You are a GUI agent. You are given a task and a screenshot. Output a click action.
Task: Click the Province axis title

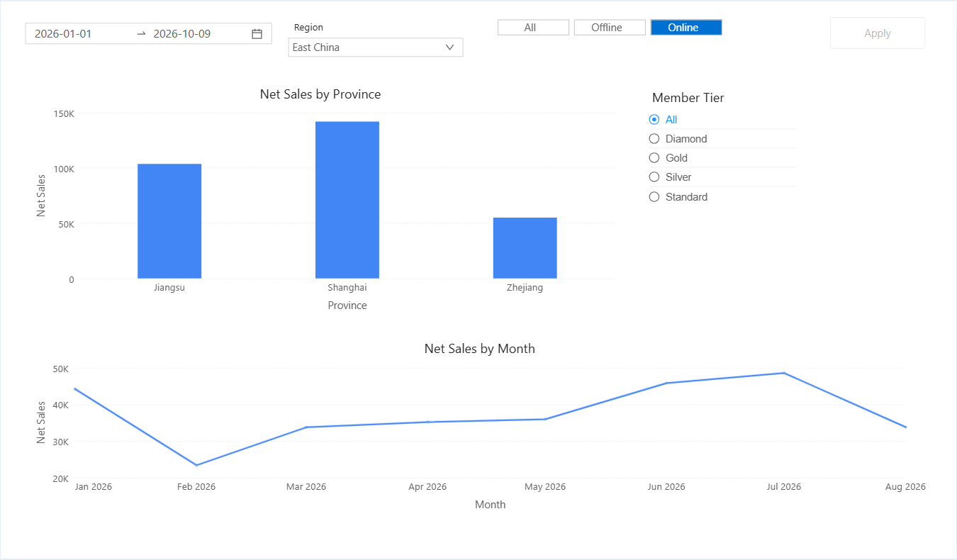tap(347, 306)
